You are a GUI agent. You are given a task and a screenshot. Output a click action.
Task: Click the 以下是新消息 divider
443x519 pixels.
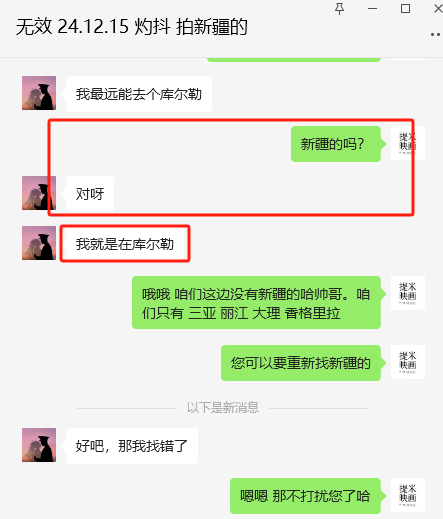click(223, 408)
